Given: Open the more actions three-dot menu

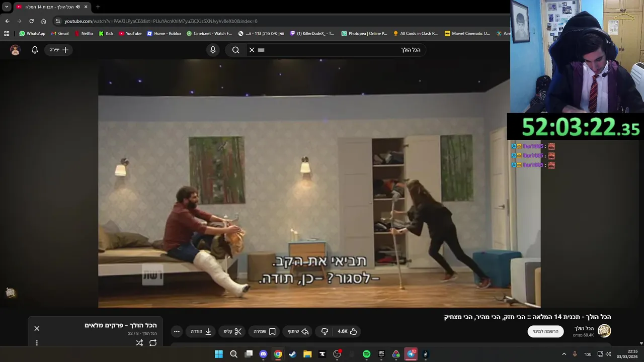Looking at the screenshot, I should point(177,331).
